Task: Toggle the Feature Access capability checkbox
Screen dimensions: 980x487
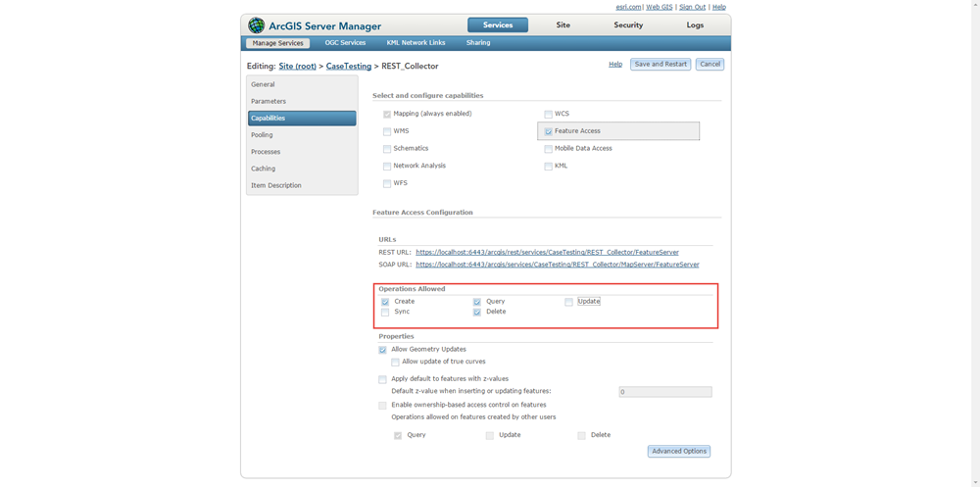Action: pos(548,132)
